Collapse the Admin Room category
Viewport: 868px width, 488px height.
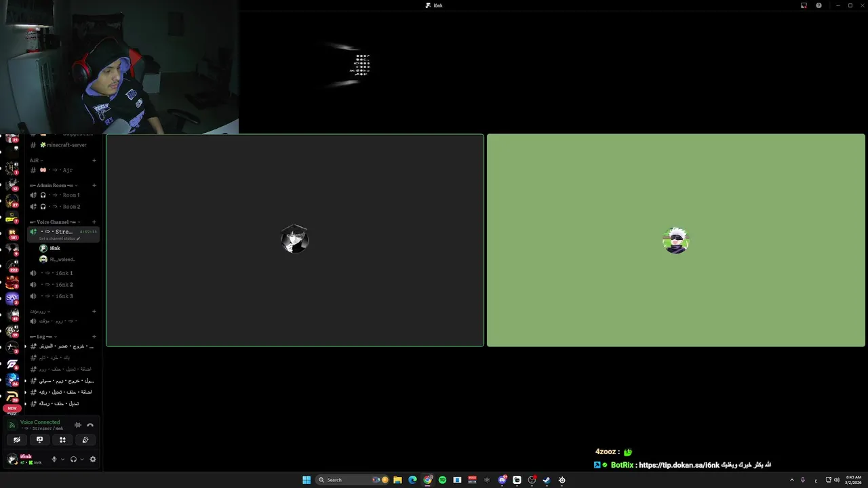tap(54, 186)
